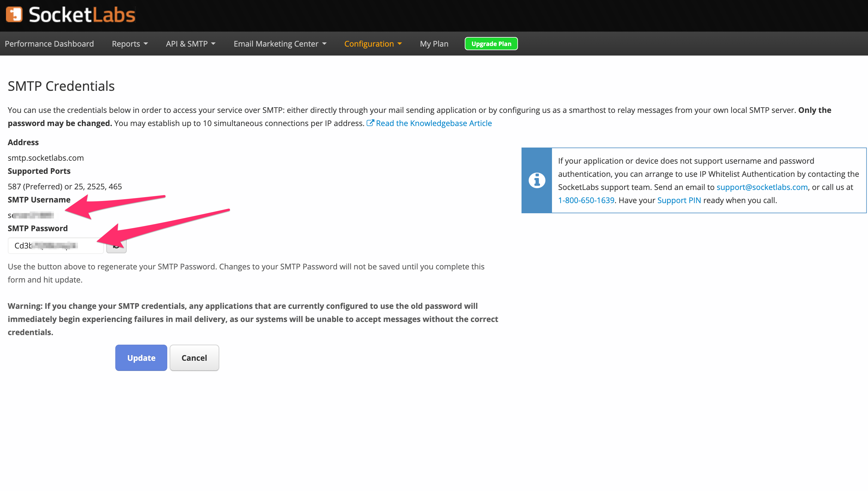Viewport: 868px width, 491px height.
Task: Expand the Configuration dropdown
Action: pos(372,44)
